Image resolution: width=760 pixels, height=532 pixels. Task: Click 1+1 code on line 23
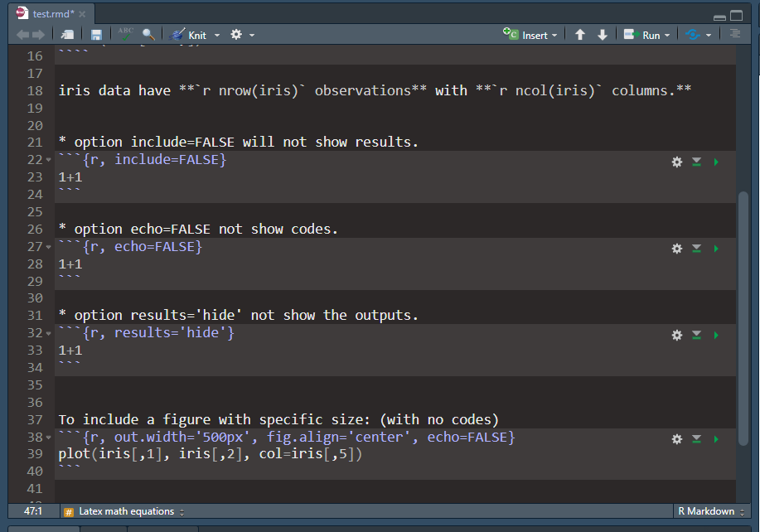[x=70, y=177]
